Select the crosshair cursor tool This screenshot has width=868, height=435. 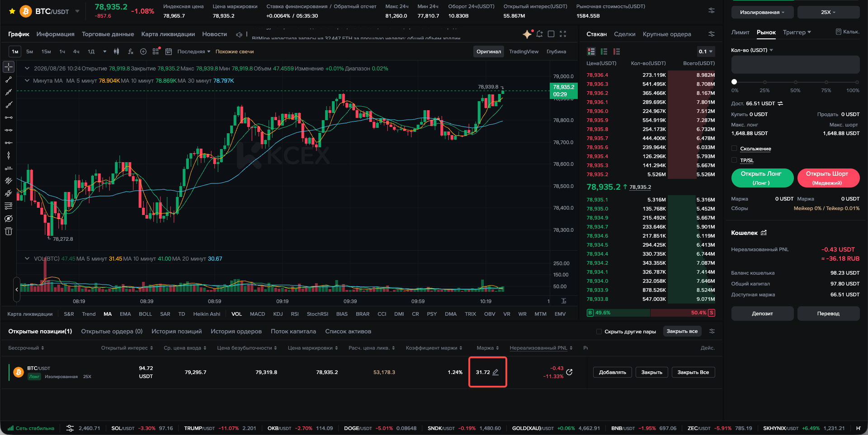tap(9, 67)
